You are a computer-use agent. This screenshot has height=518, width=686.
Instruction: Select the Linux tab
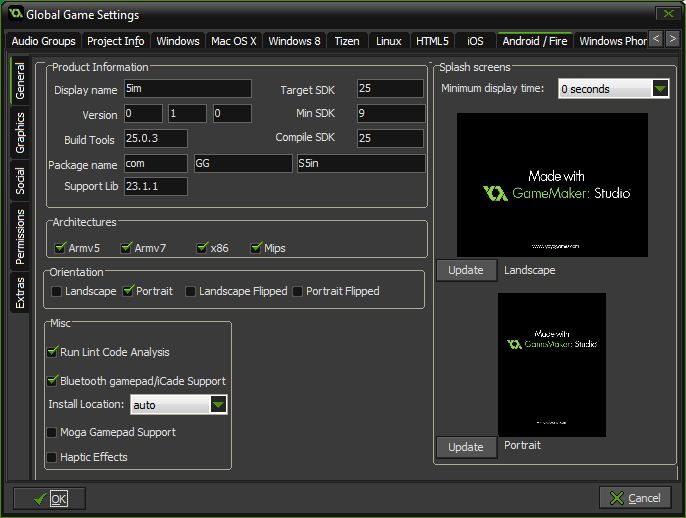pos(388,41)
